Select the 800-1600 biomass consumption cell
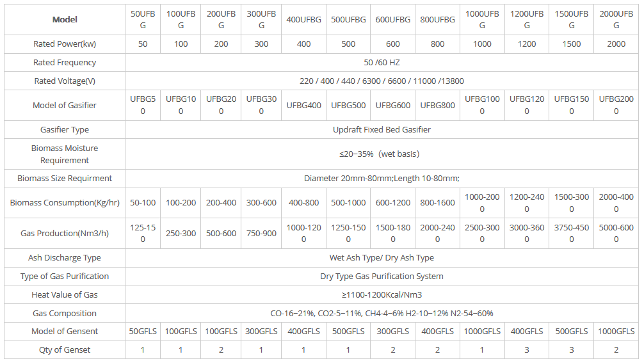The height and width of the screenshot is (361, 644). pos(438,203)
